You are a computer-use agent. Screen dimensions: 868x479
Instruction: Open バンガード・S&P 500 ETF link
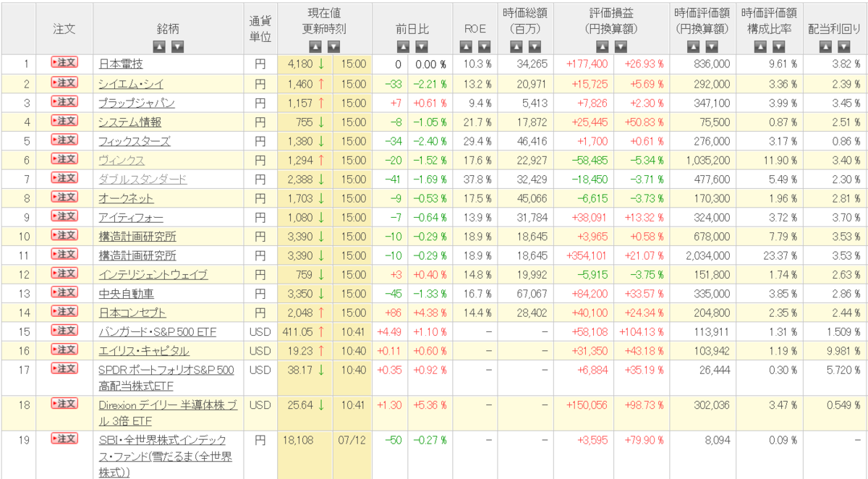pyautogui.click(x=158, y=332)
